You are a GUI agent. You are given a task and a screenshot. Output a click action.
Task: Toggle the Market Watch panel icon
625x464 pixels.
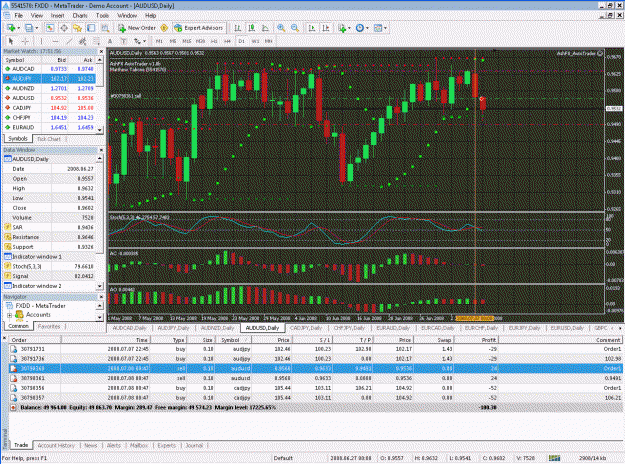(x=50, y=28)
